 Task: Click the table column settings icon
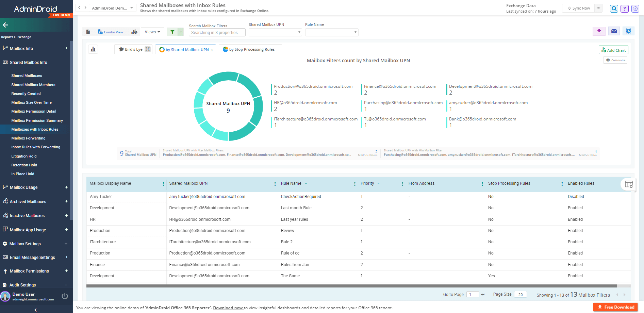coord(629,184)
